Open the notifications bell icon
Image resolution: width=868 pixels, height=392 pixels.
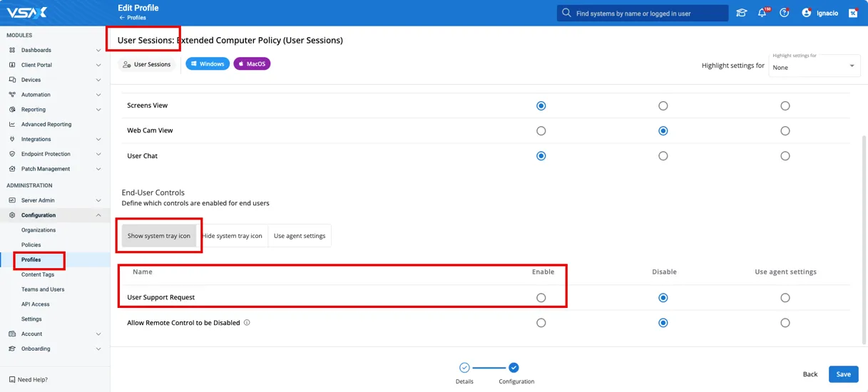click(762, 13)
